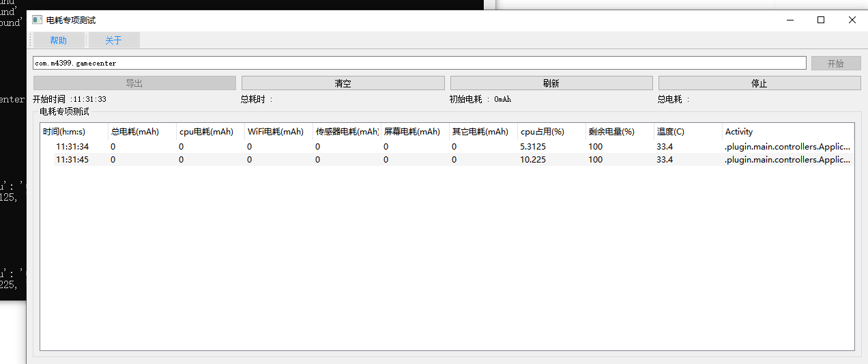Click the WiFi电耗(mAh) column header
The height and width of the screenshot is (364, 868).
coord(278,132)
